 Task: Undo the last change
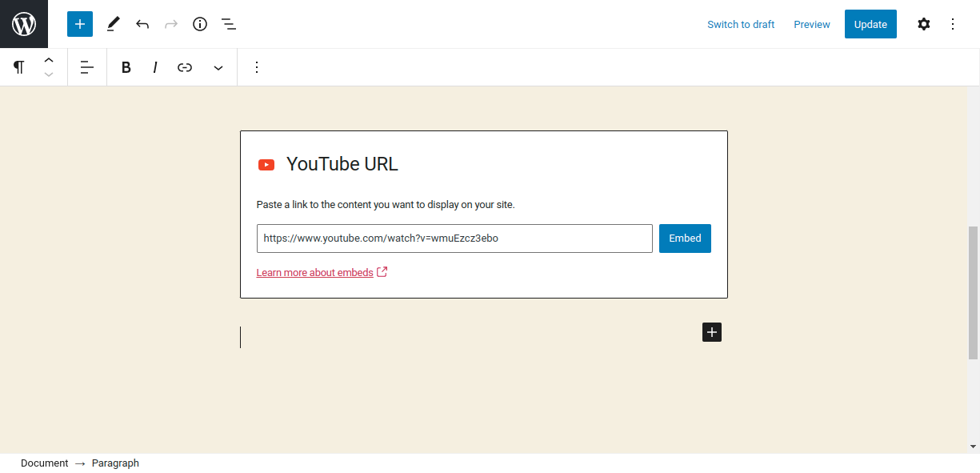(x=142, y=24)
